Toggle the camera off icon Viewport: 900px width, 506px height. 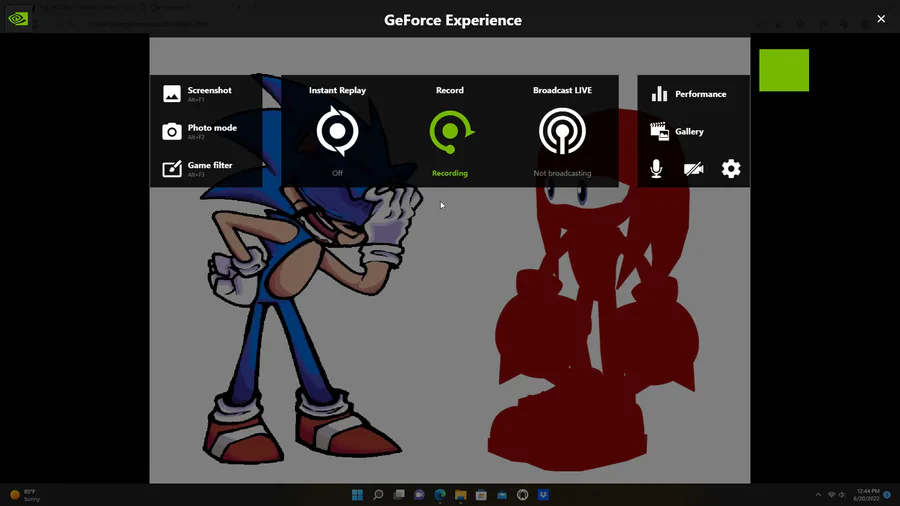(x=694, y=169)
